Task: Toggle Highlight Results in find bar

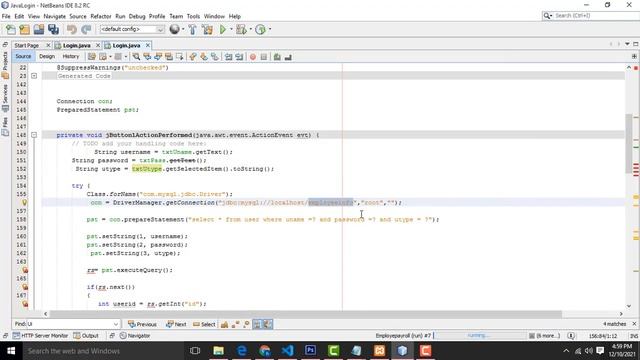Action: click(257, 324)
